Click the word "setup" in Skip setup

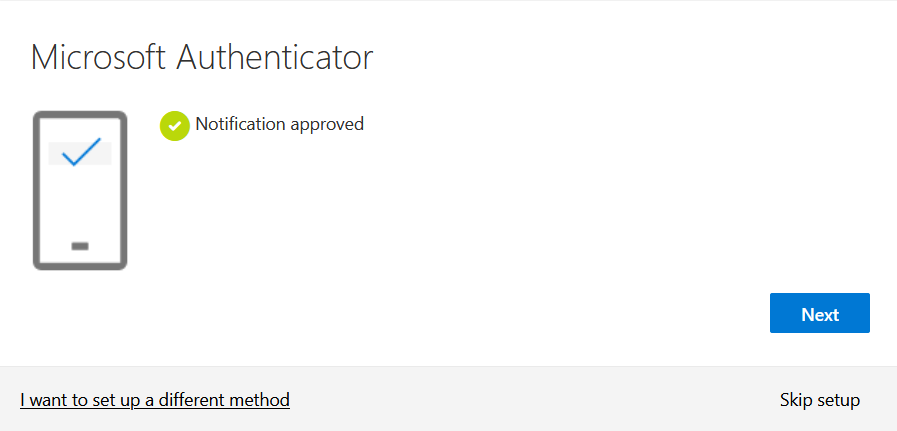click(838, 400)
